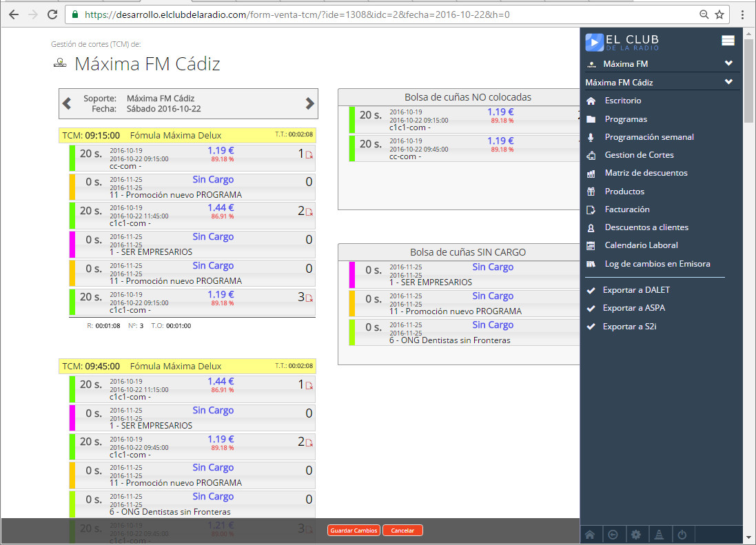This screenshot has width=756, height=545.
Task: Click the Descuentos a clientes person icon
Action: click(591, 228)
